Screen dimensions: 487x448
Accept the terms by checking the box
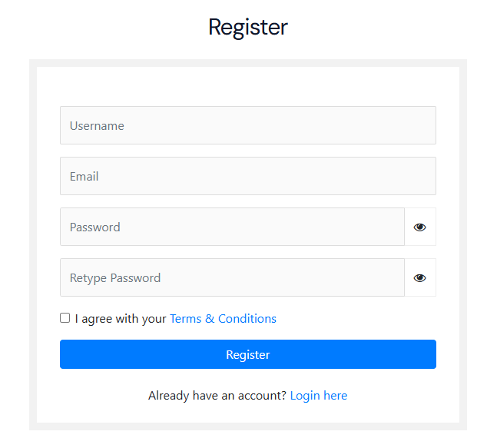(x=65, y=317)
